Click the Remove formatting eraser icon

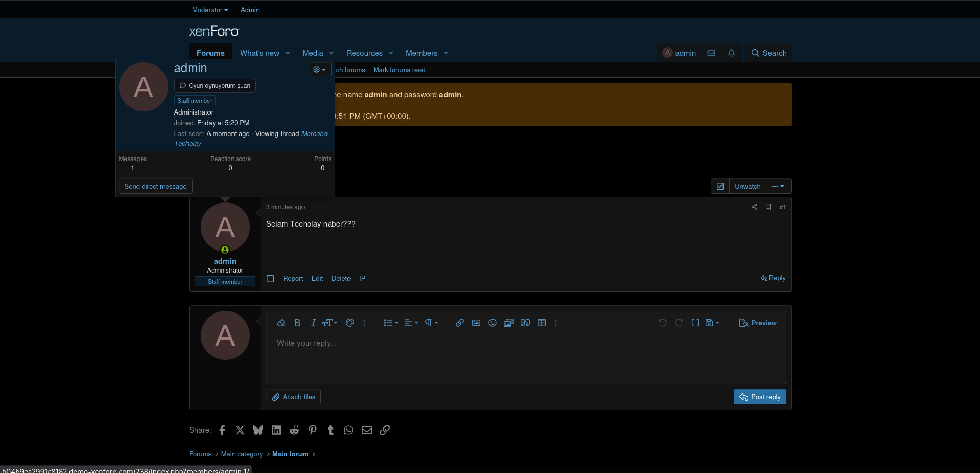tap(281, 323)
